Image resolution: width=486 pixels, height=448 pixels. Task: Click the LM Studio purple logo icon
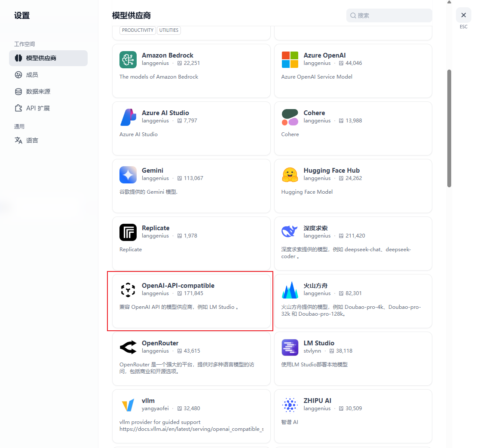click(290, 347)
